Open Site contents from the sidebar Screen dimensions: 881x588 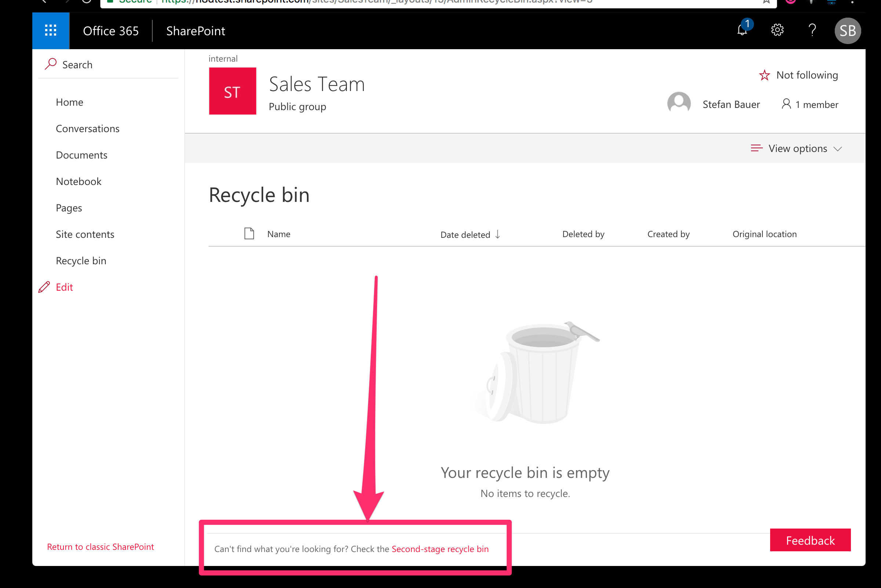[x=85, y=234]
